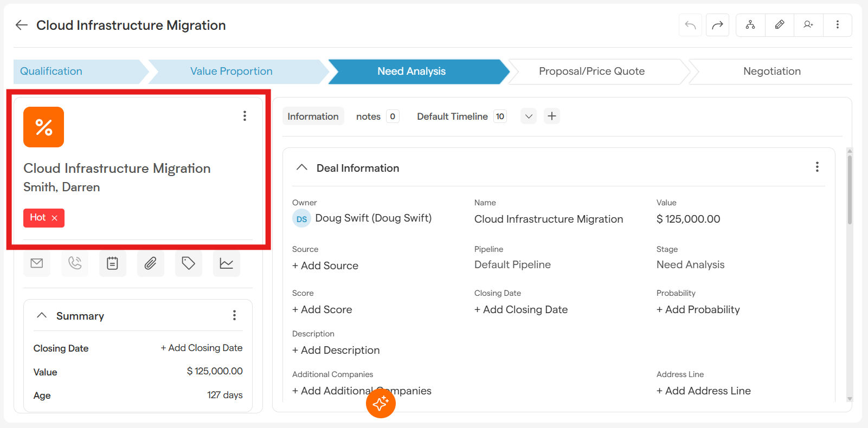The height and width of the screenshot is (428, 868).
Task: Select the Default Timeline tab
Action: 452,116
